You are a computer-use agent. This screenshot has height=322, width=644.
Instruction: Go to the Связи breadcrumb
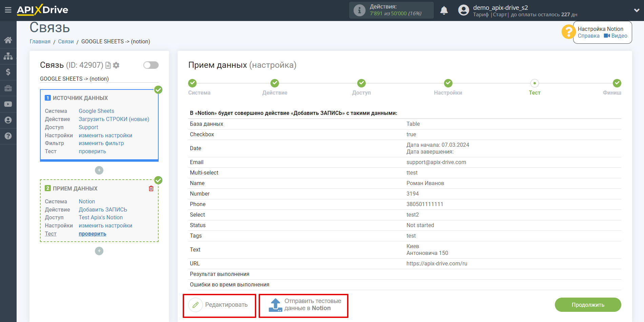tap(66, 41)
